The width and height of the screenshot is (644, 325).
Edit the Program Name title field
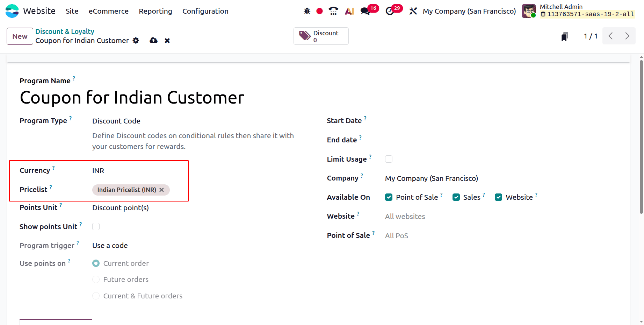click(132, 98)
